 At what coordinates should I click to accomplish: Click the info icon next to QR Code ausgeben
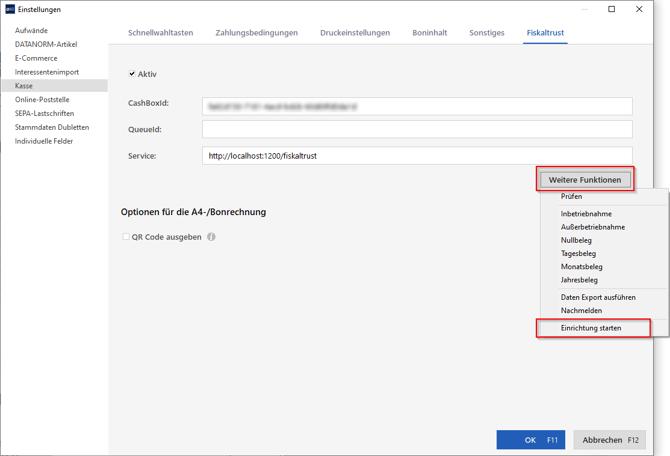click(x=211, y=237)
